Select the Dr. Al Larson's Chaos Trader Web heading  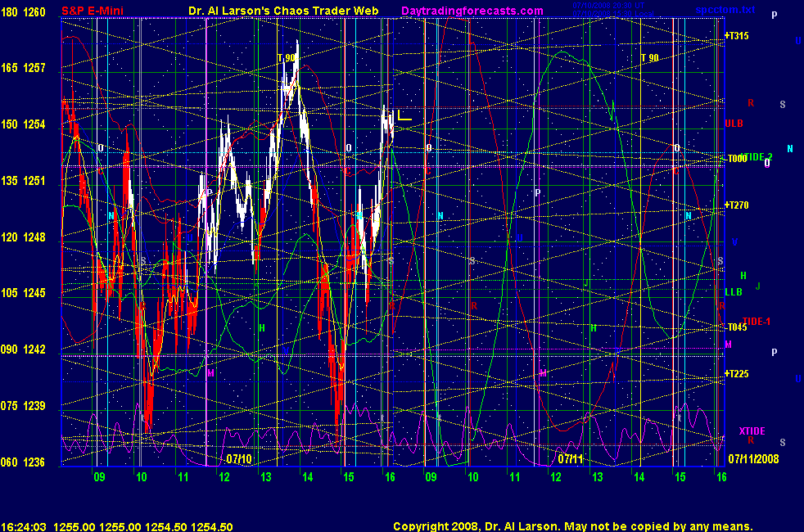pyautogui.click(x=283, y=11)
